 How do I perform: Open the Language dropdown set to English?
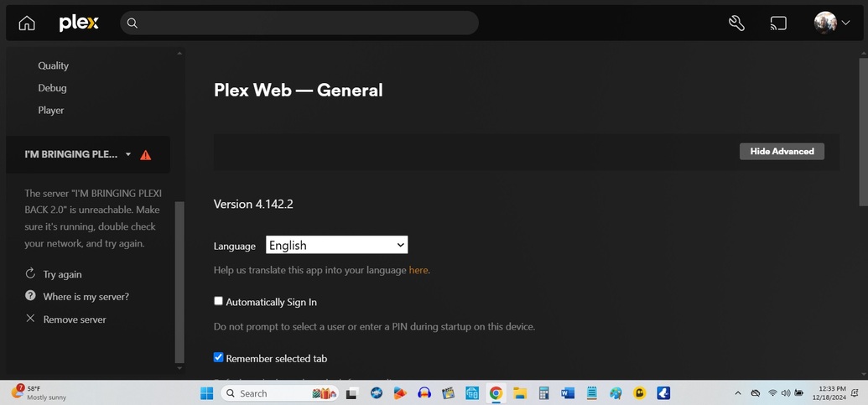click(336, 245)
